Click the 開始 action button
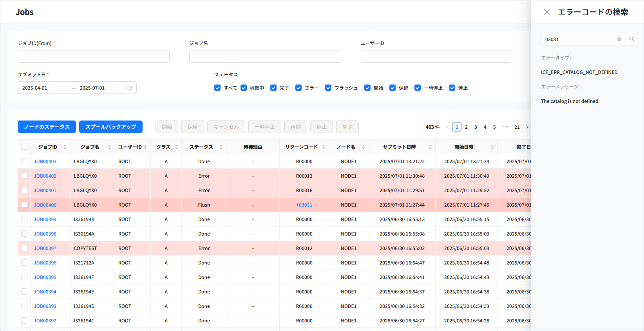The width and height of the screenshot is (644, 331). [x=167, y=127]
